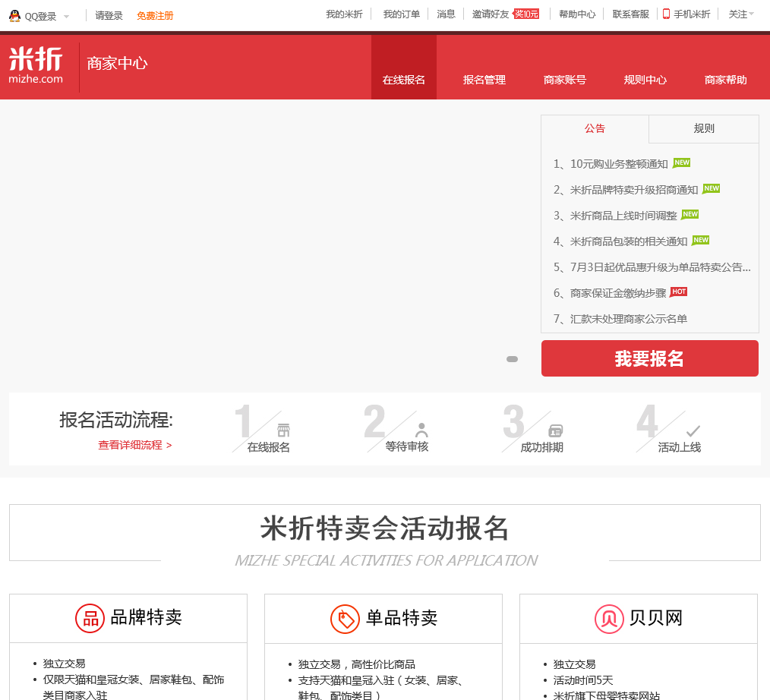Open the 贝贝网 card heading
The width and height of the screenshot is (770, 700).
tap(655, 618)
